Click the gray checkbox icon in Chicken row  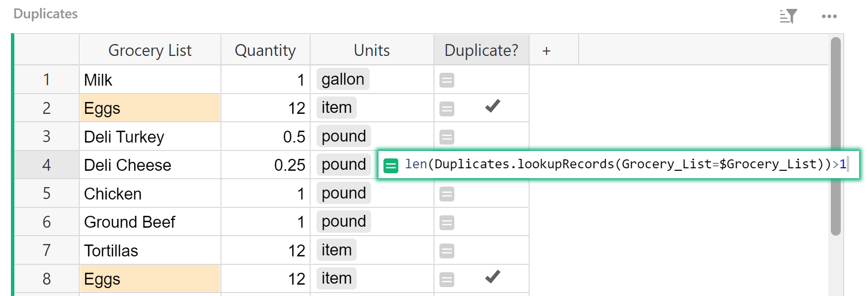[x=446, y=194]
